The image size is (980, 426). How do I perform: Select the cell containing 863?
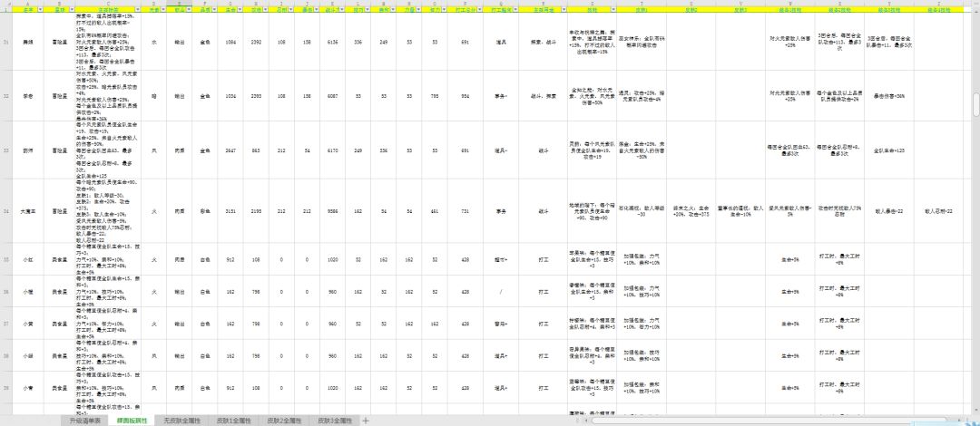(x=256, y=150)
